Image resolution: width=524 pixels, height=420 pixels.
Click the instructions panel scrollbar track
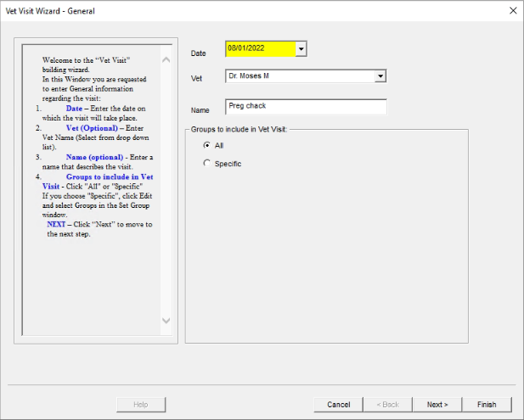166,188
